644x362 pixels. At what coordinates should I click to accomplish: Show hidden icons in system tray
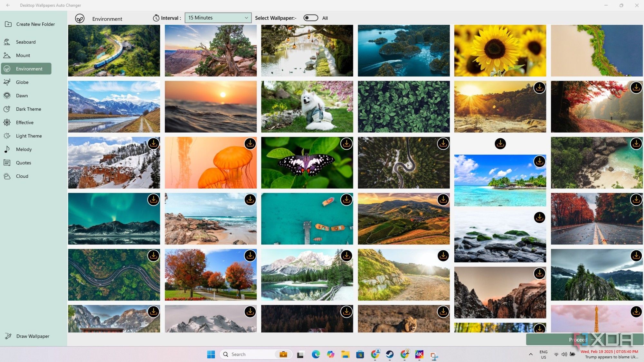click(x=531, y=354)
